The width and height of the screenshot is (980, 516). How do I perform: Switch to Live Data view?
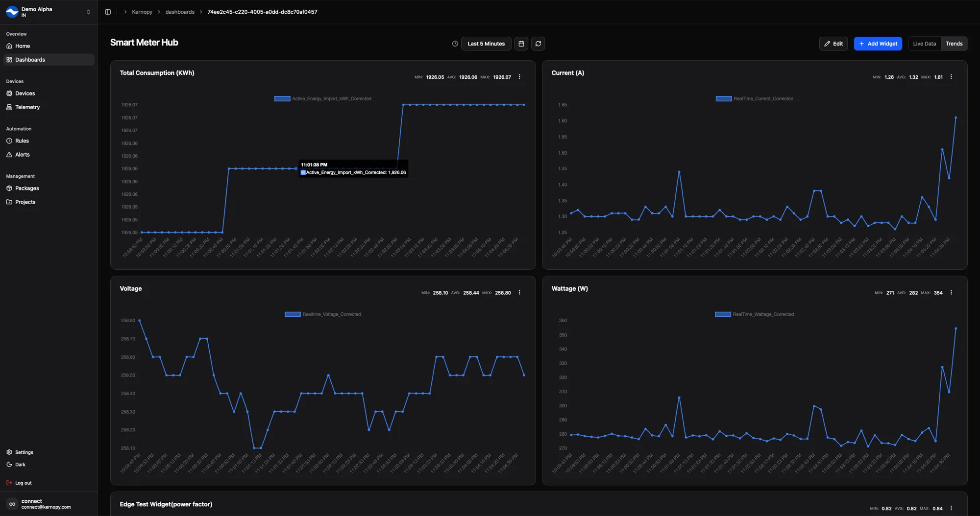pos(924,44)
